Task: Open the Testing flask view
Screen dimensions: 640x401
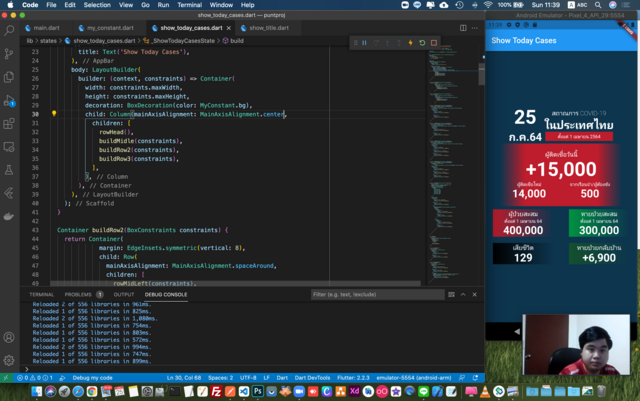Action: 9,170
